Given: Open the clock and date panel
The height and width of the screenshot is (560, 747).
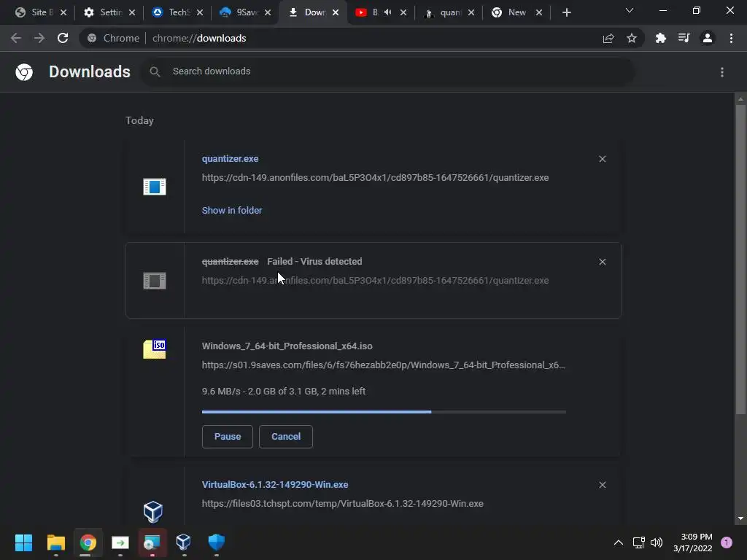Looking at the screenshot, I should tap(693, 542).
